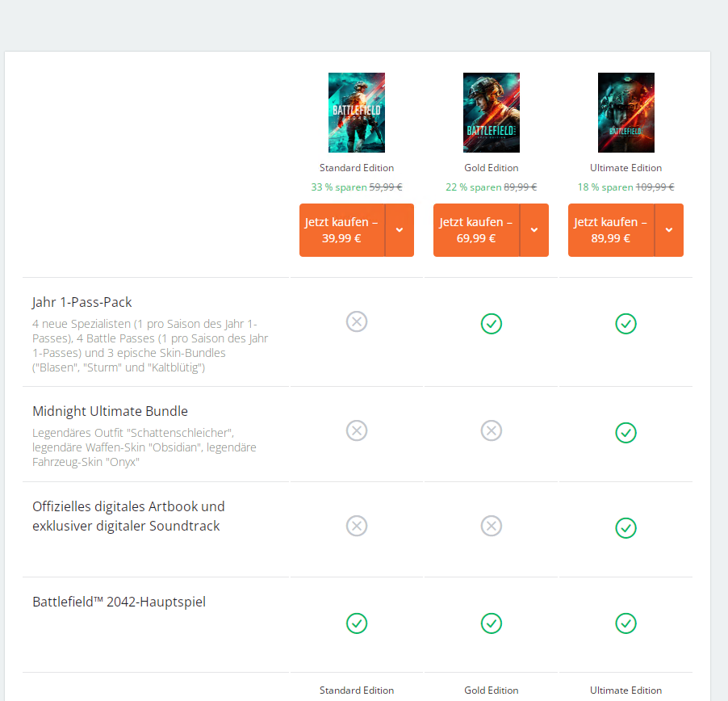This screenshot has height=701, width=728.
Task: Click the Standard Edition cover image
Action: click(356, 112)
